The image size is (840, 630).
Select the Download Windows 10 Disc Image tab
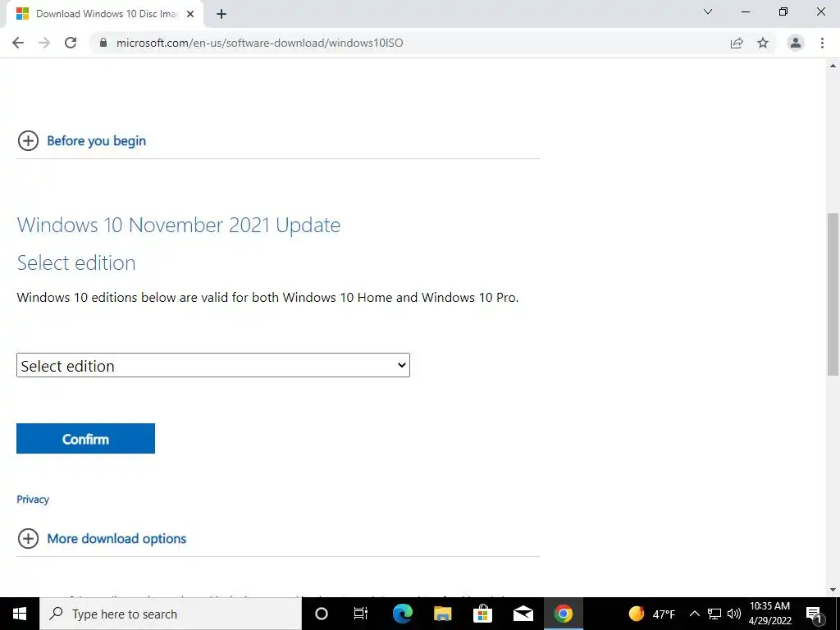pos(105,14)
